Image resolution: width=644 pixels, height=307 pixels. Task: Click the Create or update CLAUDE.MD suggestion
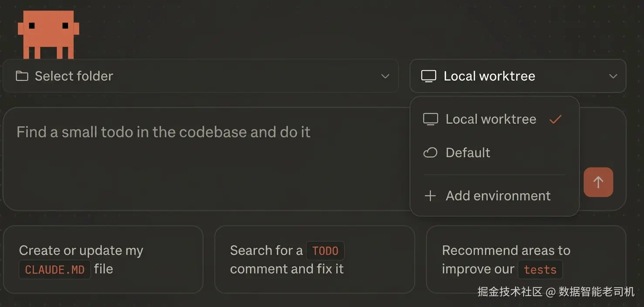(103, 259)
